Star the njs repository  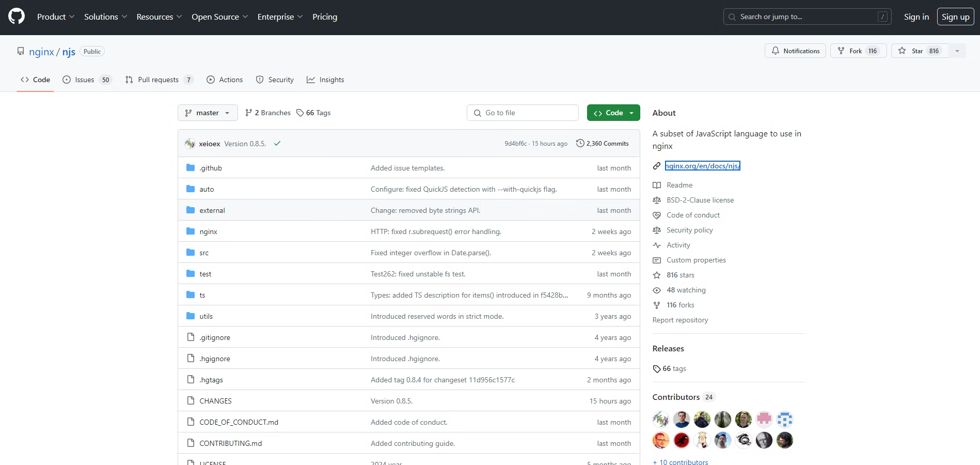click(920, 51)
